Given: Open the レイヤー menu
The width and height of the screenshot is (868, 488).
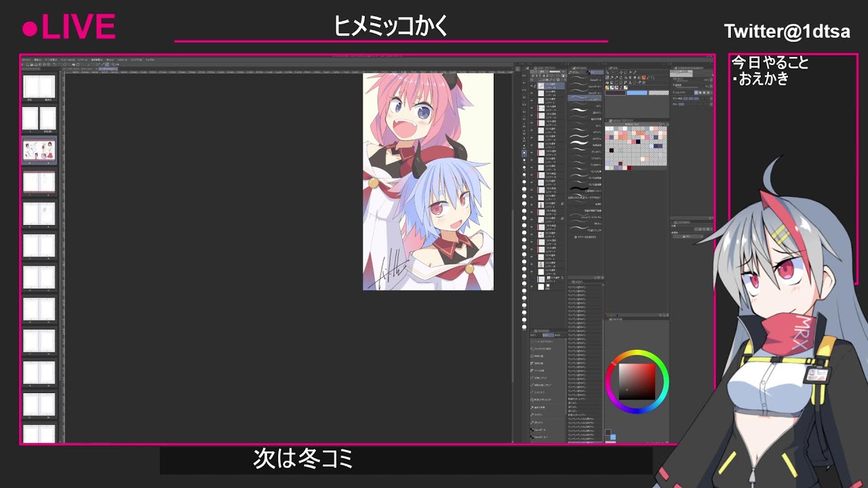Looking at the screenshot, I should coord(83,60).
